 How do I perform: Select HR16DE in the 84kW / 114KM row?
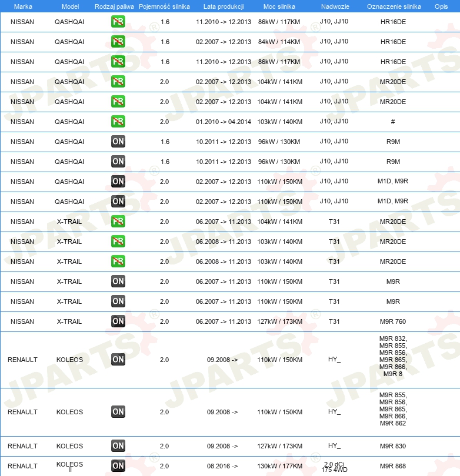coord(393,42)
